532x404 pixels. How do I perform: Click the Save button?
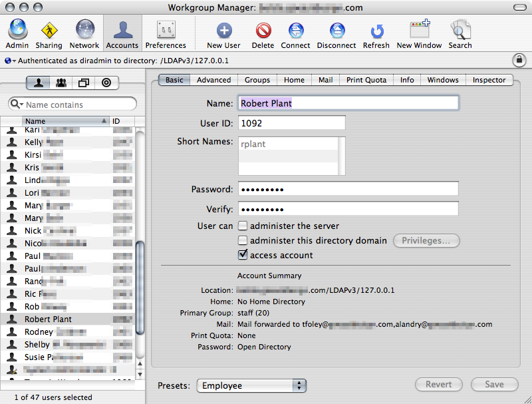pos(494,384)
